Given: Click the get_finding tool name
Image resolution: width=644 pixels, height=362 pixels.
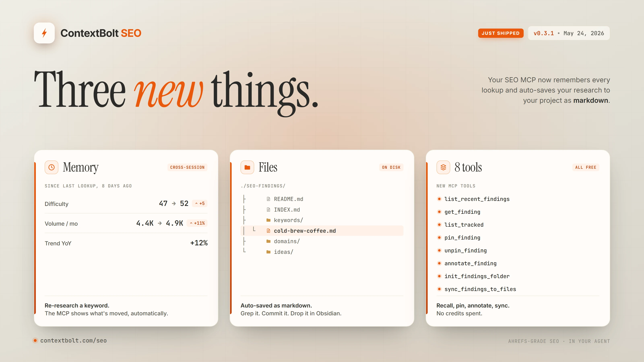Looking at the screenshot, I should (x=462, y=212).
